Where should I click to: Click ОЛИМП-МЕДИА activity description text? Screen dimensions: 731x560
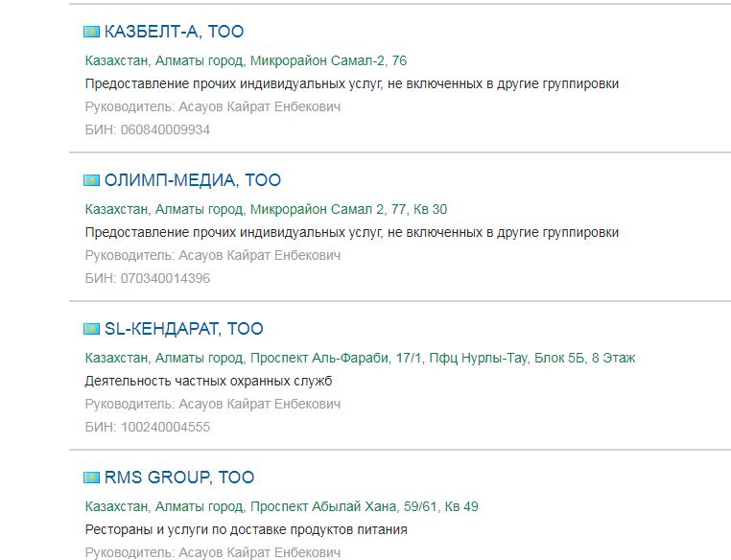pyautogui.click(x=351, y=232)
